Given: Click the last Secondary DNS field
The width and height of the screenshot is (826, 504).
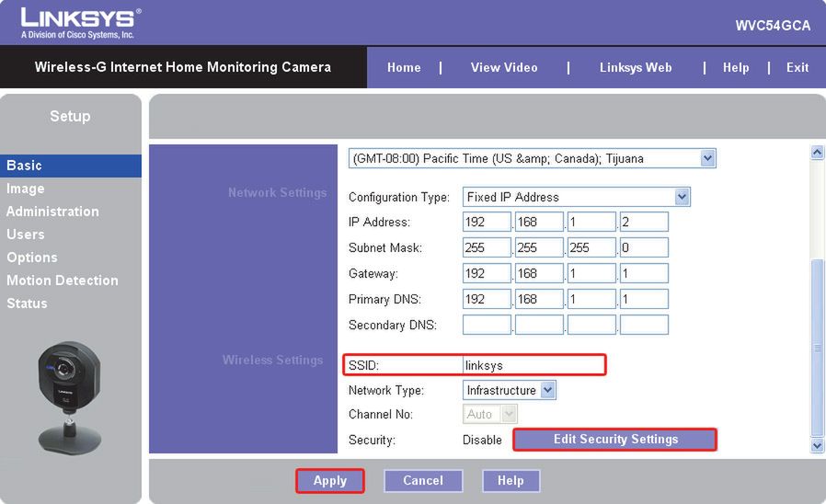Looking at the screenshot, I should coord(644,325).
